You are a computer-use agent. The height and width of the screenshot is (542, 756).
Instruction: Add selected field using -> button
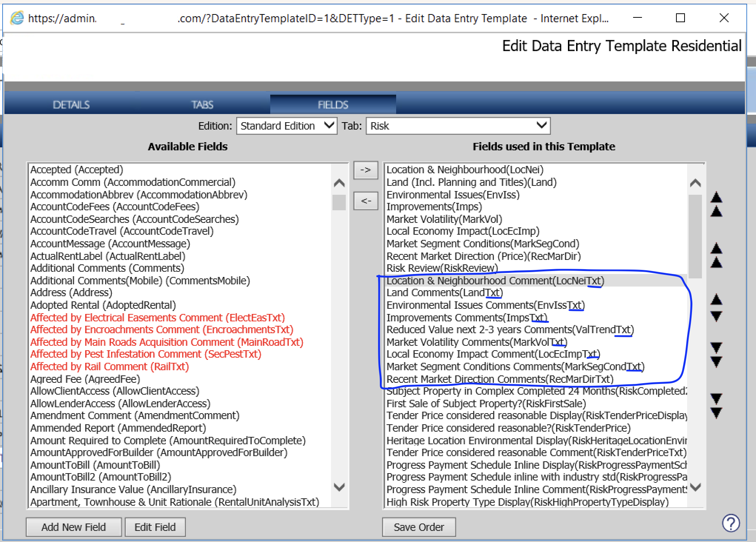click(x=365, y=170)
